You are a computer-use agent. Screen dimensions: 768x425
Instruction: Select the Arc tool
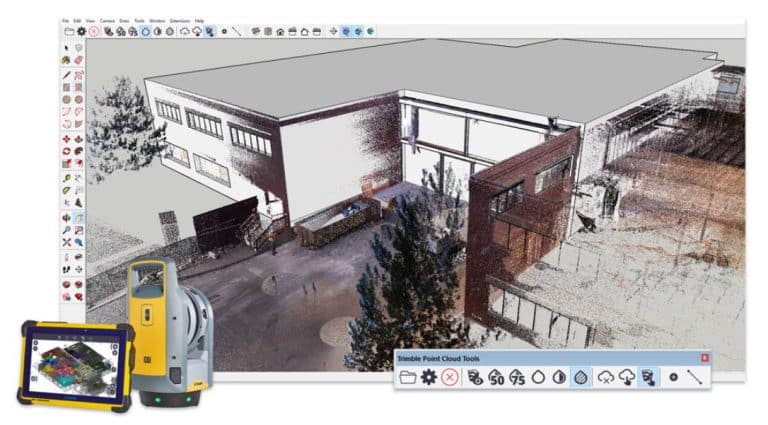click(x=67, y=112)
